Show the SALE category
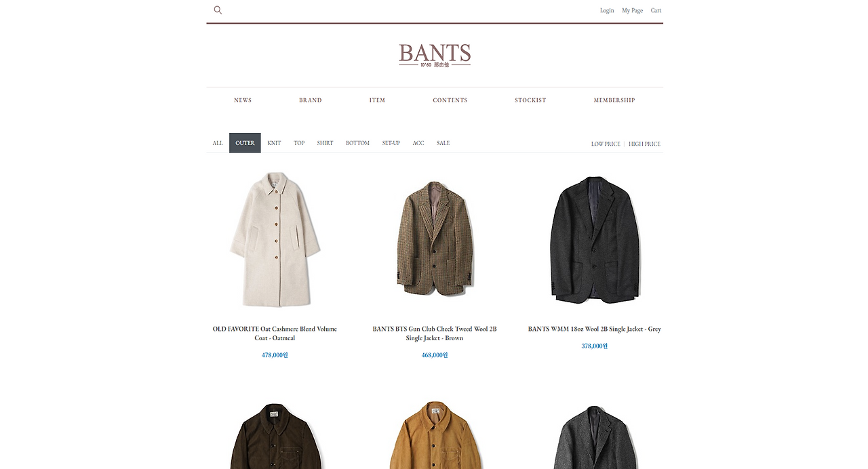This screenshot has height=469, width=868. 443,143
